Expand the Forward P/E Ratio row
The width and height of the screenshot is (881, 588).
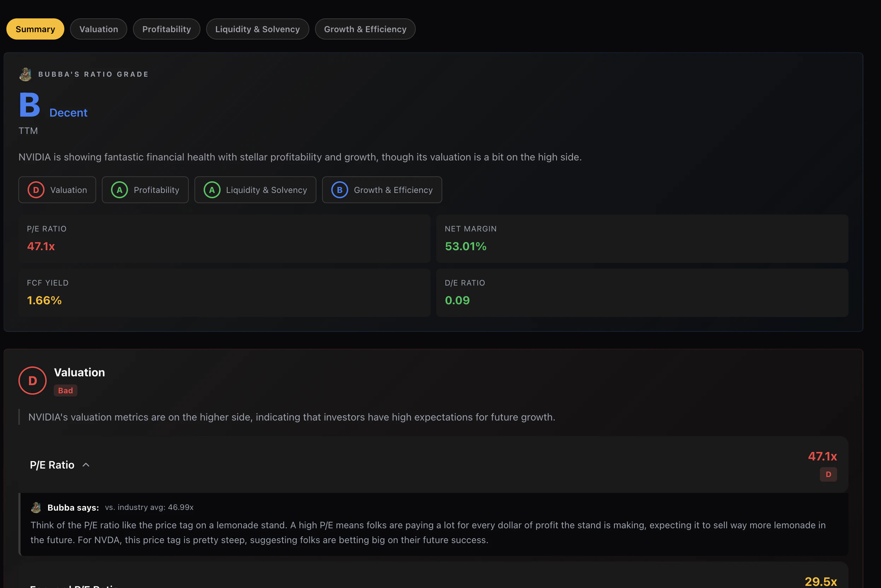[74, 585]
